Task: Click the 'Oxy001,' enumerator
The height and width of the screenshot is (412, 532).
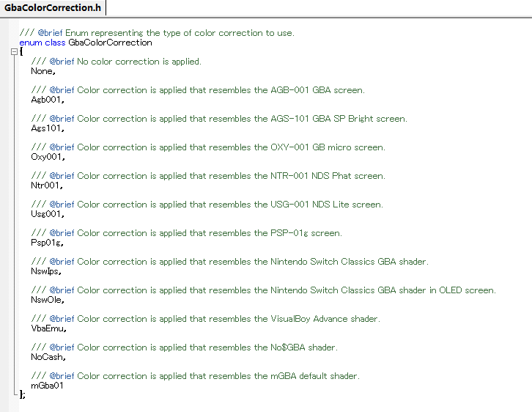Action: coord(48,157)
